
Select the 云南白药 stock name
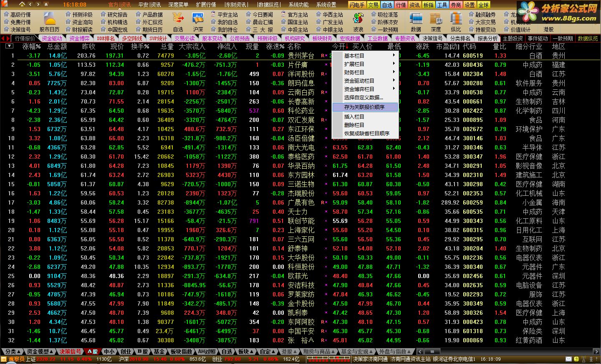coord(301,92)
